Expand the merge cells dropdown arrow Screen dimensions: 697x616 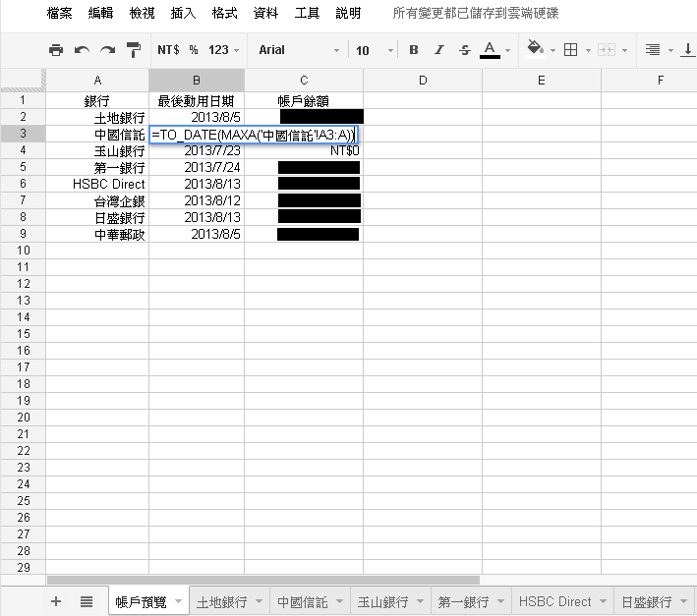pos(624,51)
